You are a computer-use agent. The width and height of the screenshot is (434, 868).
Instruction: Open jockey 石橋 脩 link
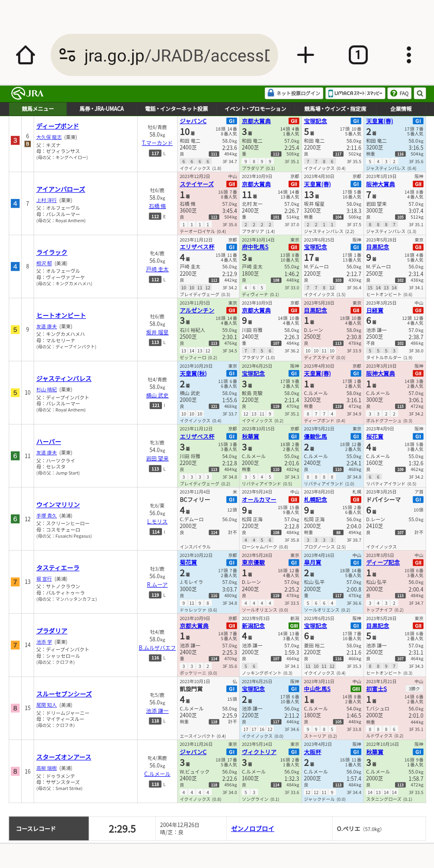click(157, 206)
